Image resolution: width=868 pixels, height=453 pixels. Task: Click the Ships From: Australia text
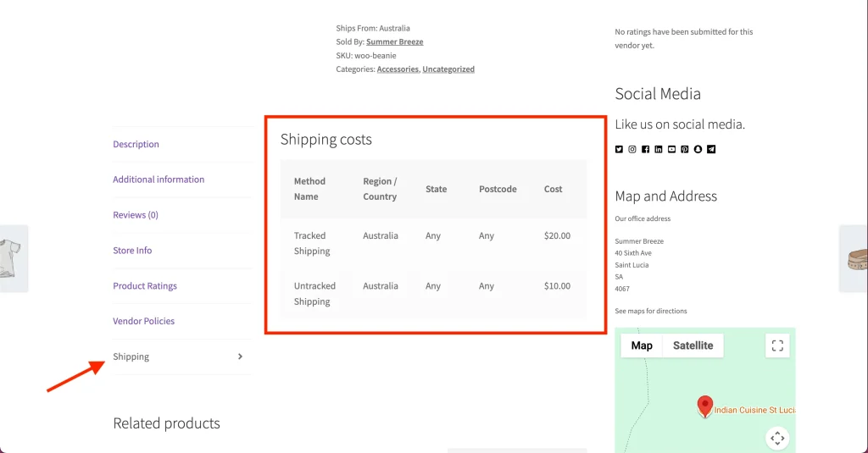373,28
